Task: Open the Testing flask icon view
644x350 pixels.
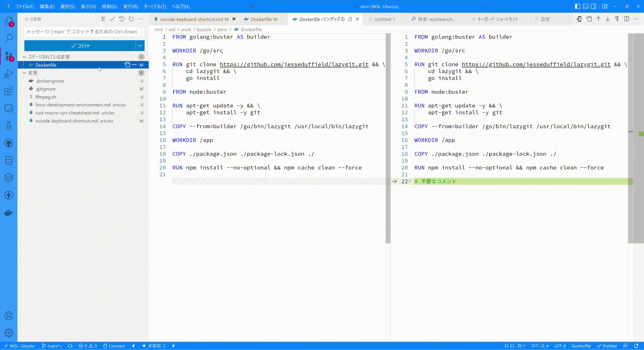Action: coord(9,126)
